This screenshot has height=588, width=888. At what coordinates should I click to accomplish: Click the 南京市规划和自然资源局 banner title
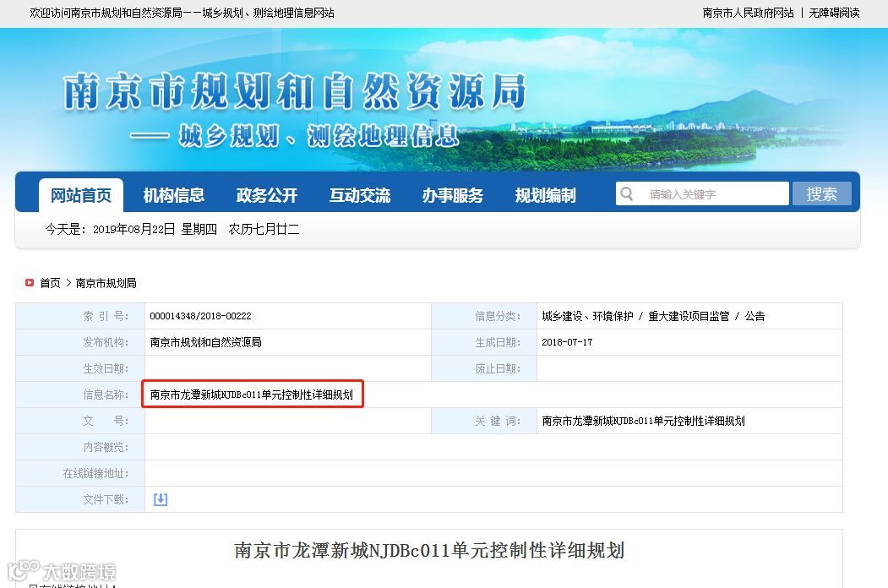click(x=295, y=90)
